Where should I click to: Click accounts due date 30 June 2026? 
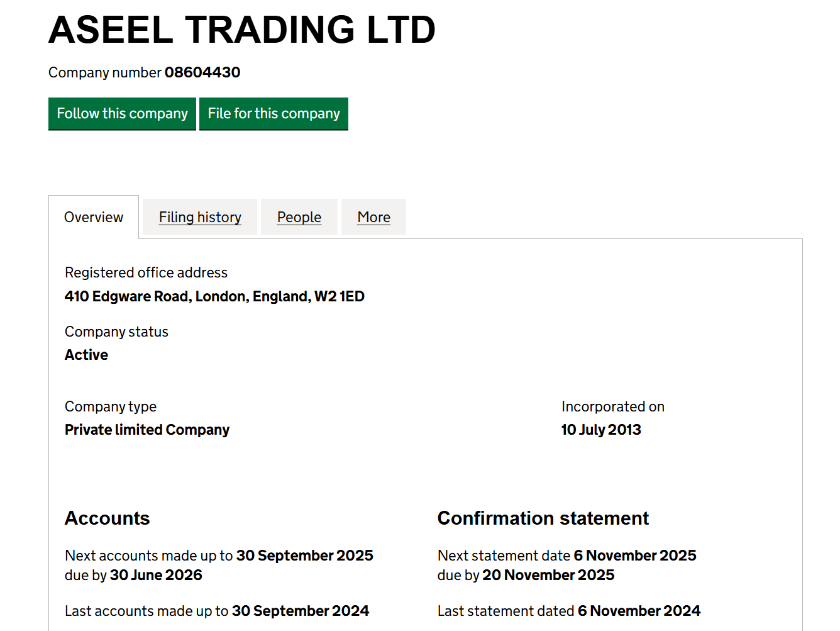pos(156,575)
